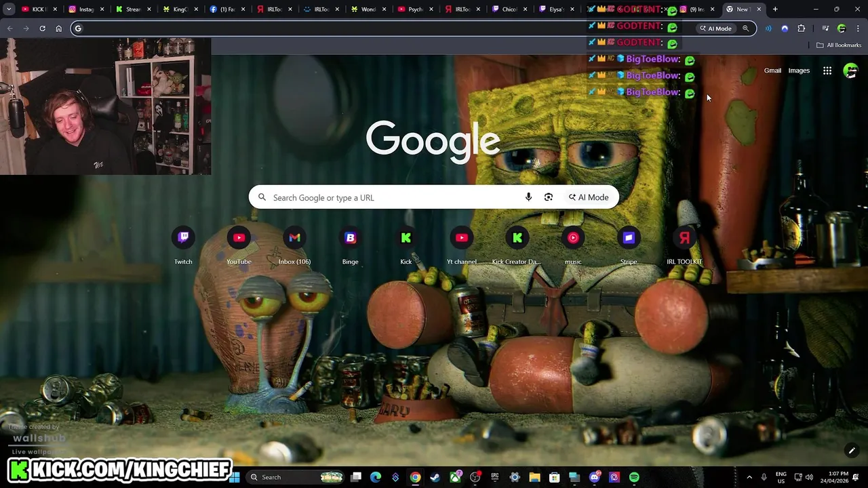This screenshot has height=488, width=868.
Task: Open the Kick shortcut tile
Action: 406,246
